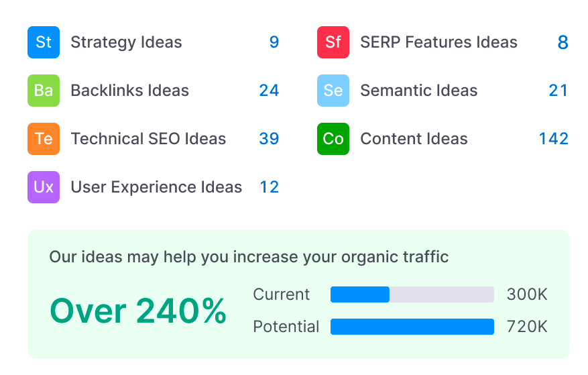View the Content Ideas label
This screenshot has width=588, height=375.
coord(414,139)
